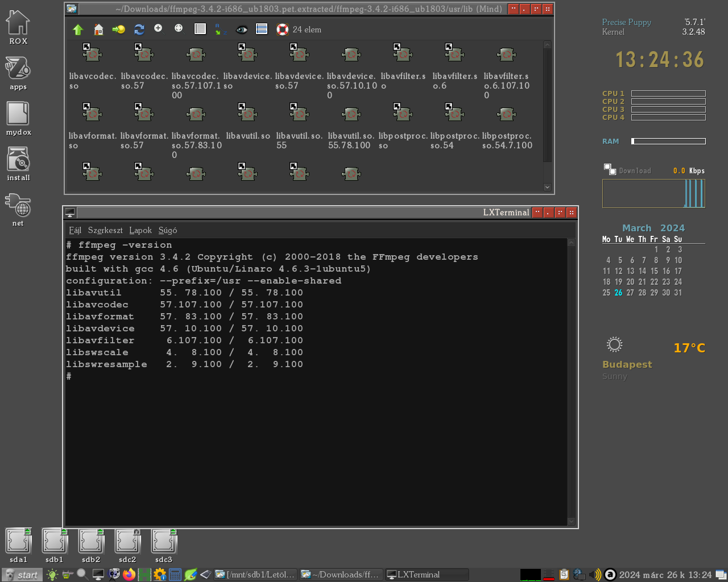Refresh the ROX directory listing
Image resolution: width=728 pixels, height=582 pixels.
tap(139, 30)
